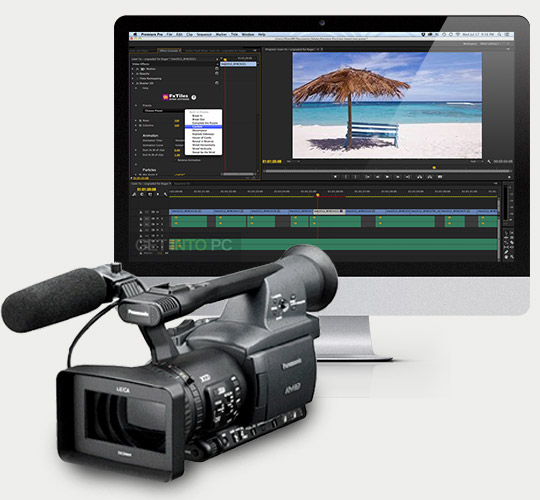The width and height of the screenshot is (540, 500).
Task: Select the Hand tool in Tools panel
Action: pos(506,257)
